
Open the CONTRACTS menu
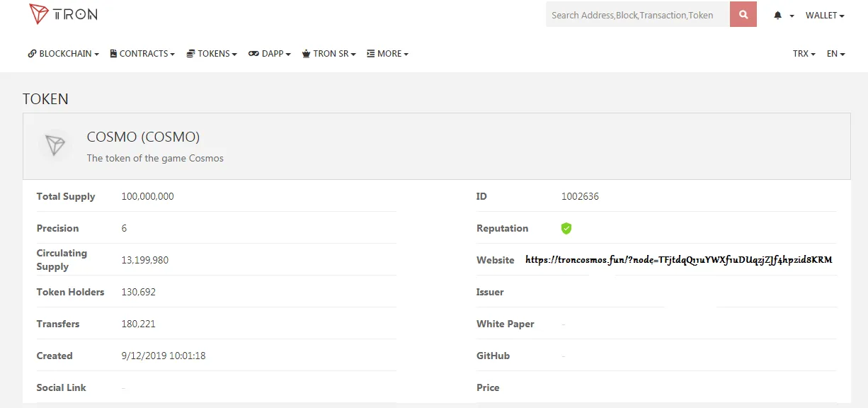point(142,54)
